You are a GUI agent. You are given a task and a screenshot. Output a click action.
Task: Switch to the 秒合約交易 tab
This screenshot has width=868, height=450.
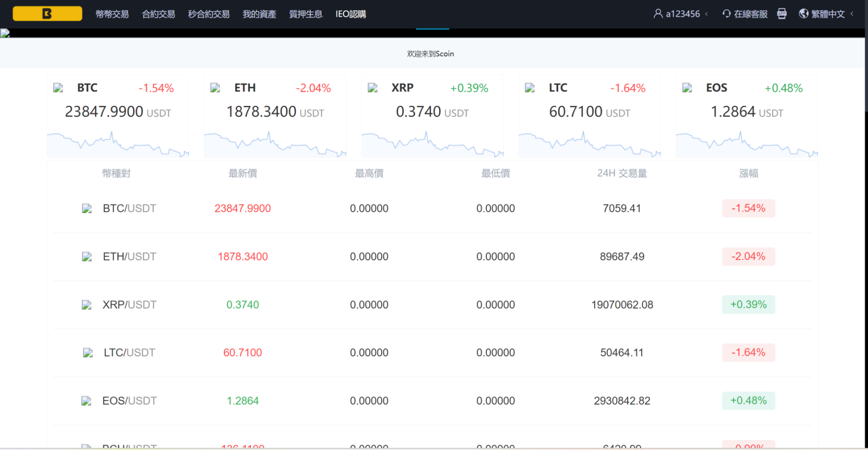click(x=208, y=14)
